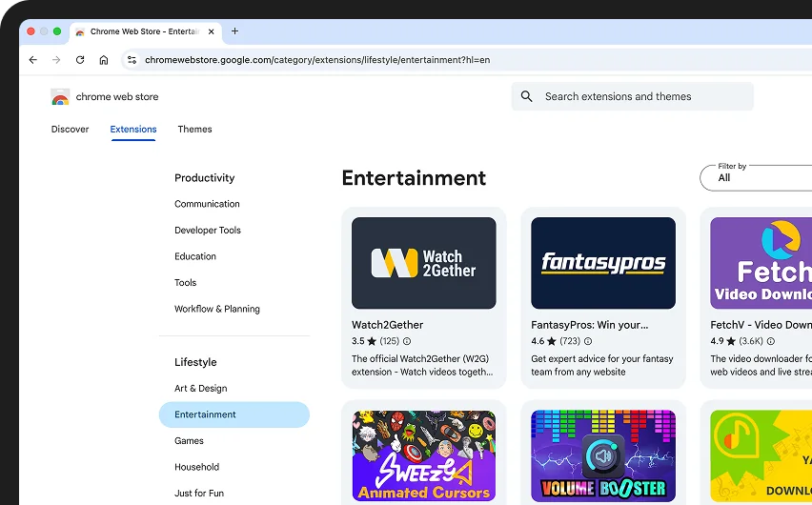
Task: Open the Games category
Action: (189, 441)
